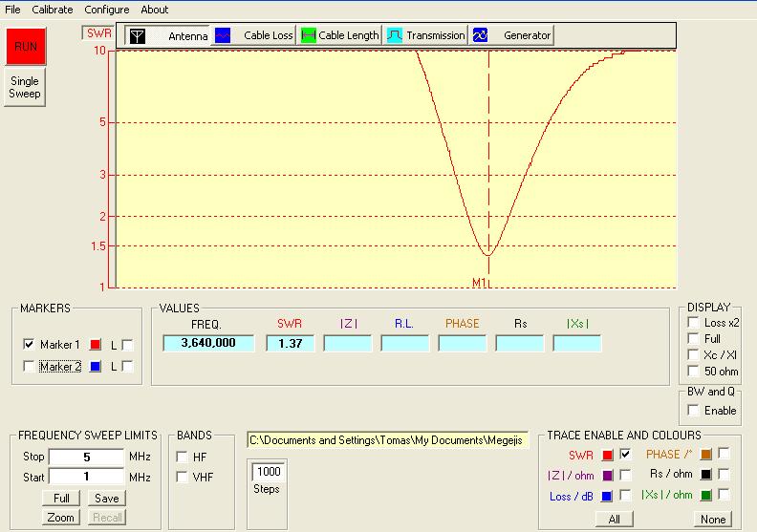The width and height of the screenshot is (757, 532).
Task: Change the |Xs| trace green color swatch
Action: [705, 495]
